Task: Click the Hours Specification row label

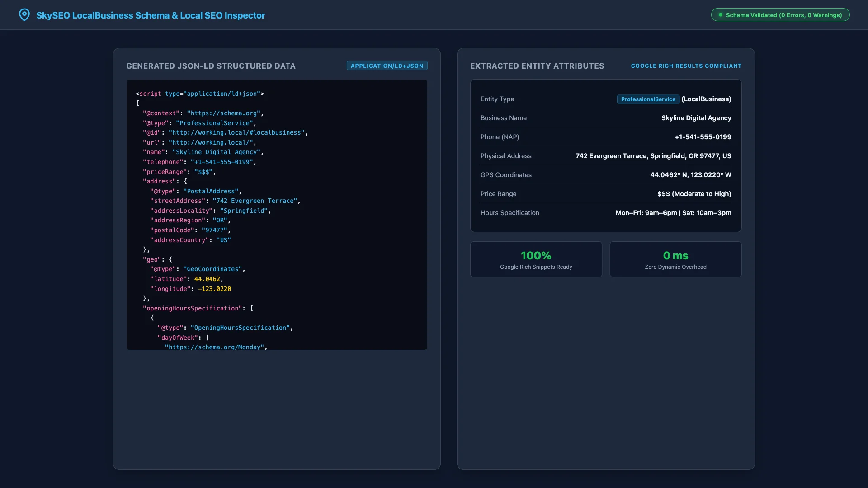Action: coord(510,213)
